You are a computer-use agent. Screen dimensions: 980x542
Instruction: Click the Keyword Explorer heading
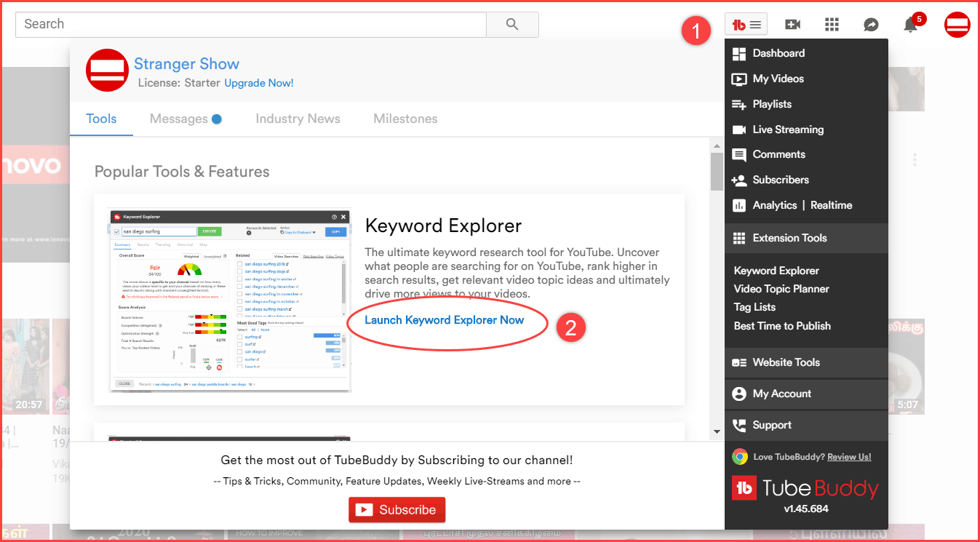[x=443, y=226]
